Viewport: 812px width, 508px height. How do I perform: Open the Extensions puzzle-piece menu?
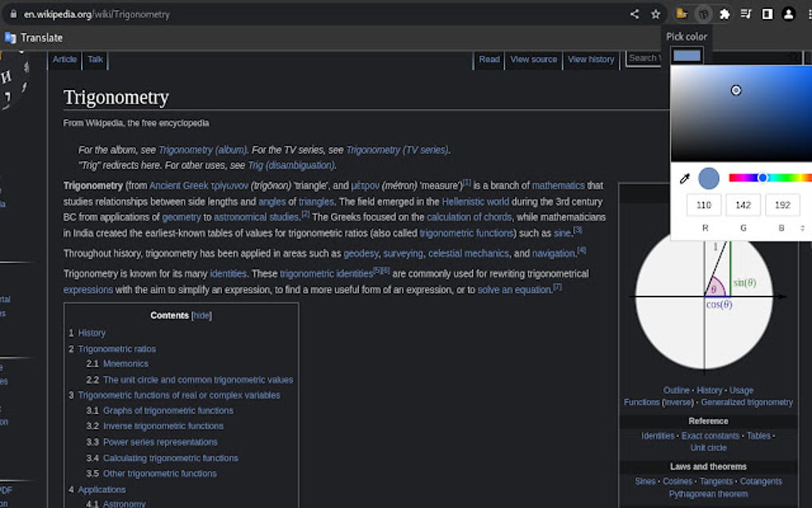725,14
